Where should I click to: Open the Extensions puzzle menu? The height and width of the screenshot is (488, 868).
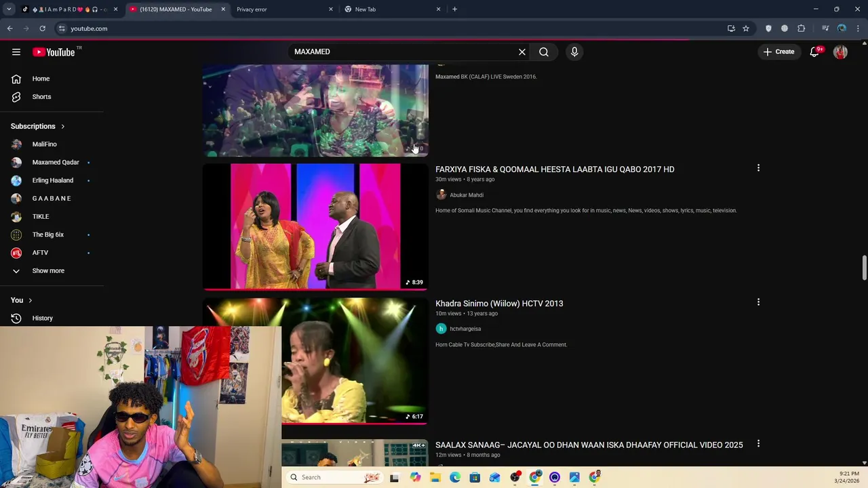802,28
